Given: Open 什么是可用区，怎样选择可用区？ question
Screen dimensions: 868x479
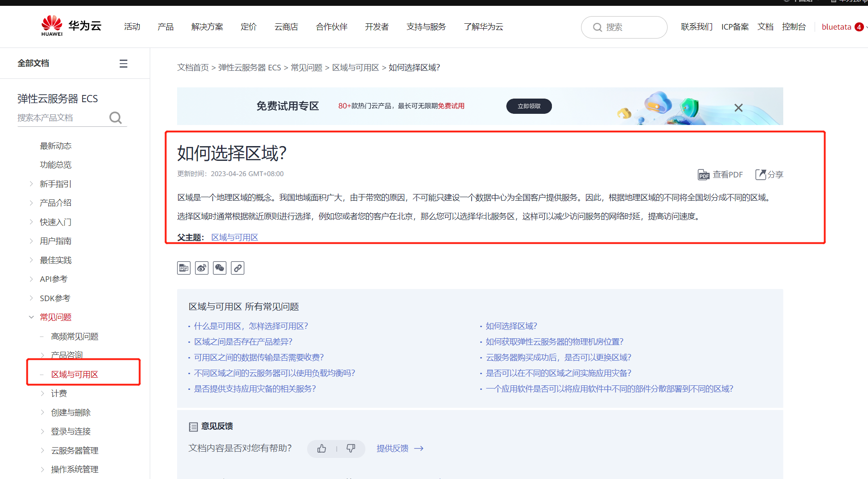Looking at the screenshot, I should pyautogui.click(x=251, y=326).
